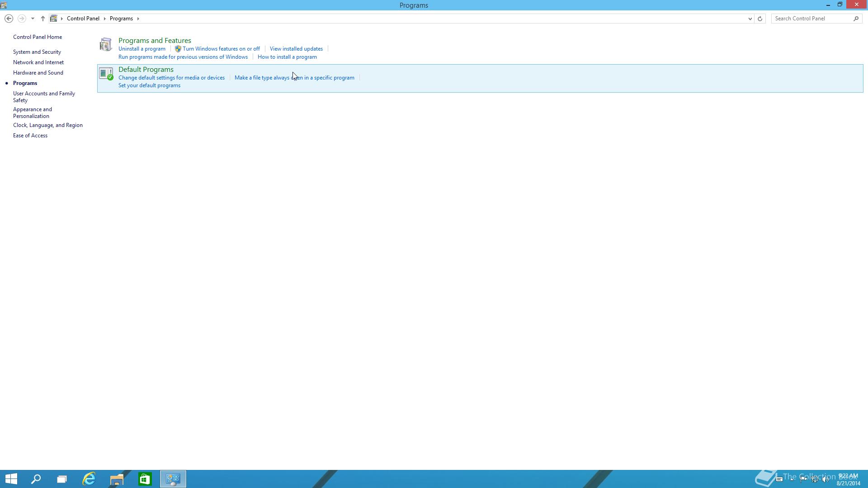Open the taskbar clock and date
This screenshot has height=488, width=868.
click(848, 479)
